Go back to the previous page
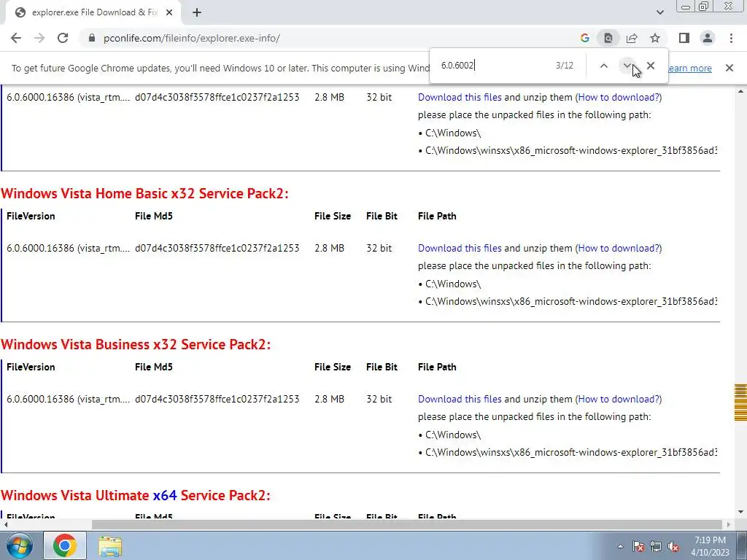747x560 pixels. 16,38
